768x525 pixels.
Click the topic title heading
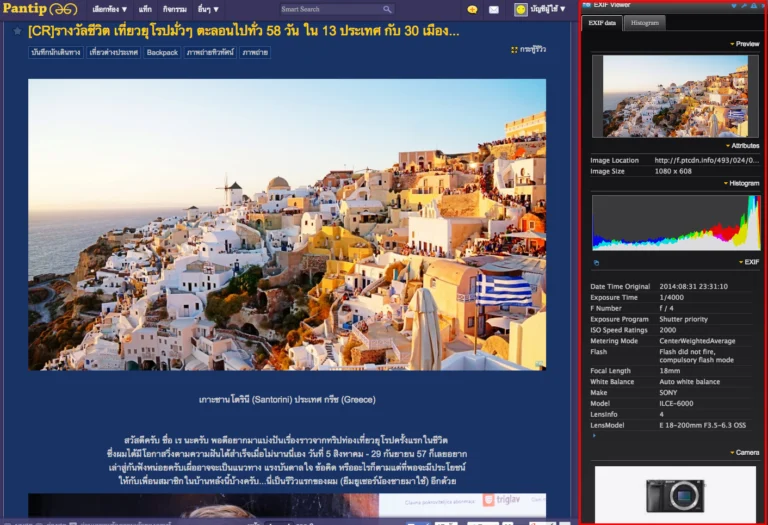[244, 31]
